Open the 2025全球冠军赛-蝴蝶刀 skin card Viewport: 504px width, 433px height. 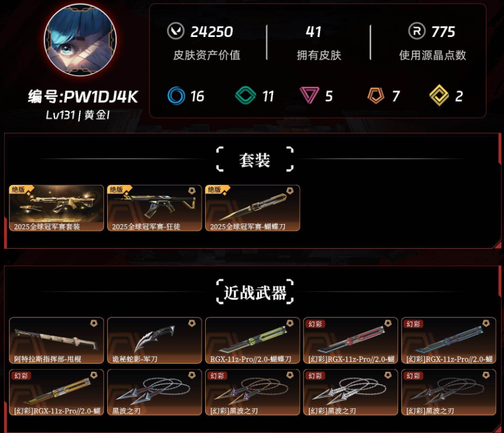click(253, 208)
